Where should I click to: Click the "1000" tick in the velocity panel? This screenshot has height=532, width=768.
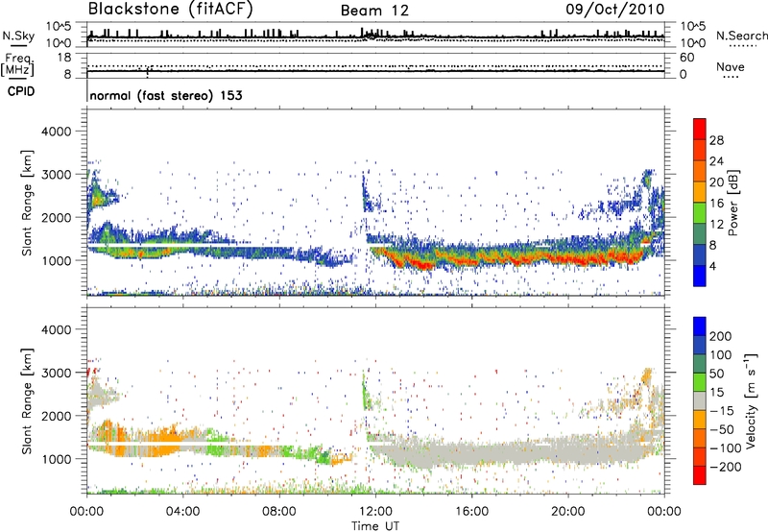pos(56,459)
